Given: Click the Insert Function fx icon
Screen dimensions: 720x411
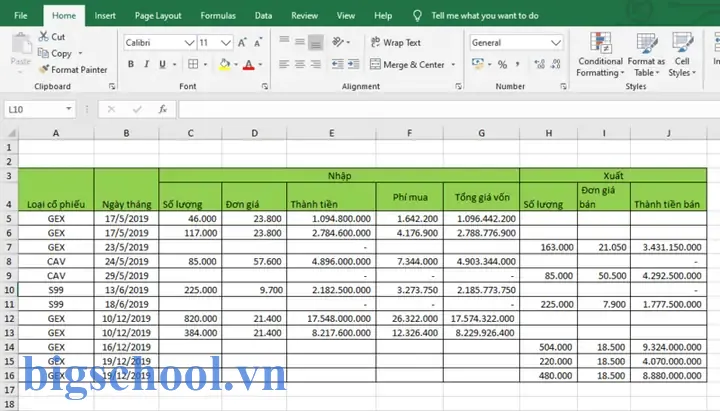Looking at the screenshot, I should pos(163,109).
